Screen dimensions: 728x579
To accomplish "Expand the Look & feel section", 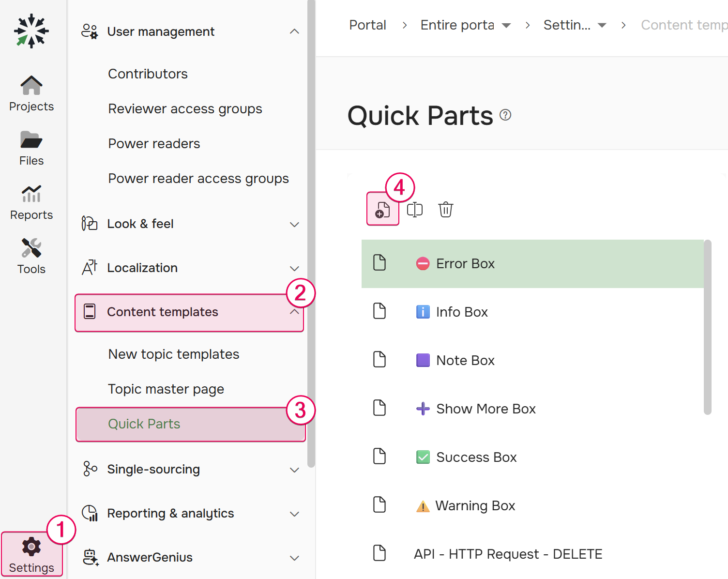I will (294, 224).
